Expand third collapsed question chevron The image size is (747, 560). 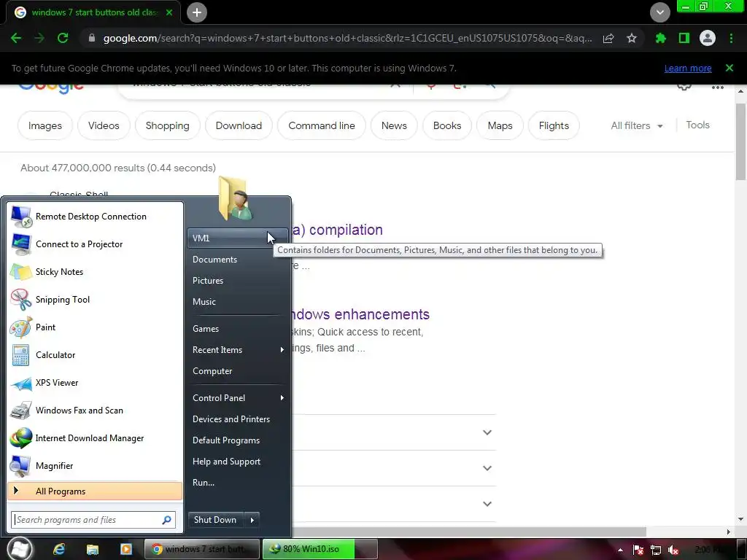coord(487,504)
